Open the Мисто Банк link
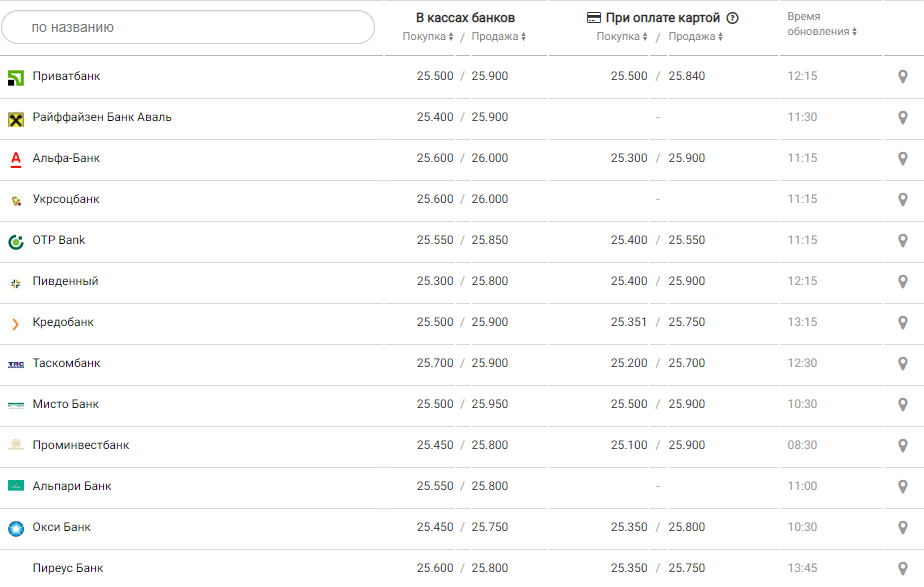 66,405
